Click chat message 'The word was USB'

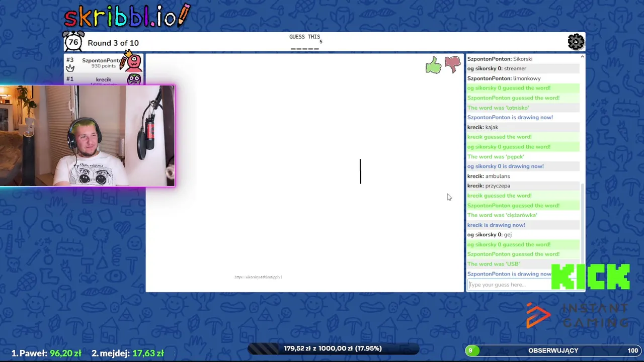click(x=494, y=264)
